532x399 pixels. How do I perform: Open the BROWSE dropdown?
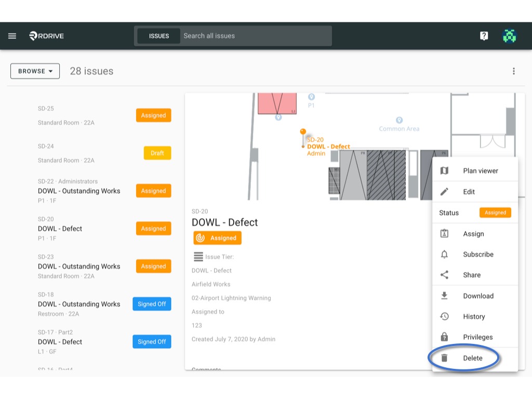[x=35, y=71]
